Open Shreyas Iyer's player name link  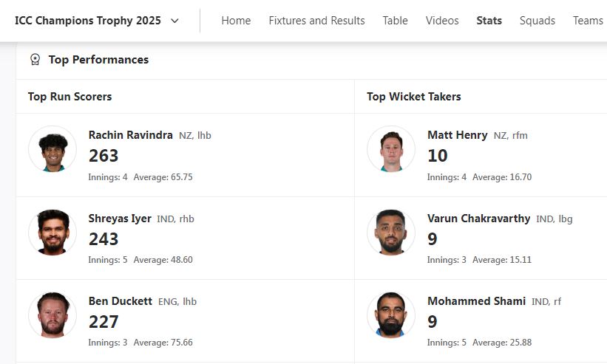pos(120,219)
